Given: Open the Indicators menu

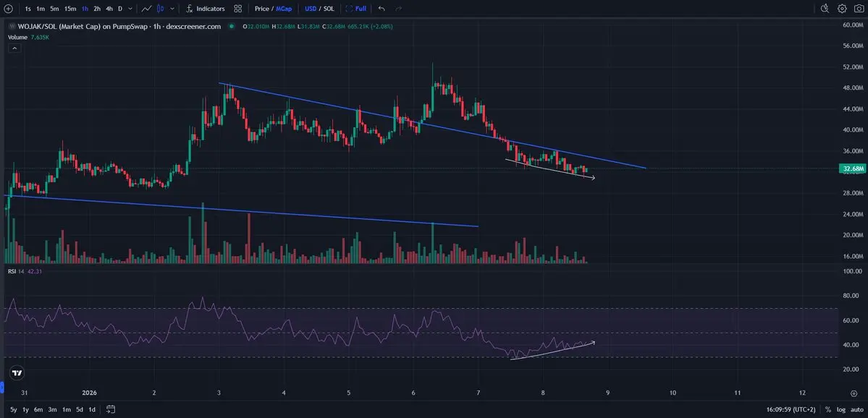Looking at the screenshot, I should 206,9.
